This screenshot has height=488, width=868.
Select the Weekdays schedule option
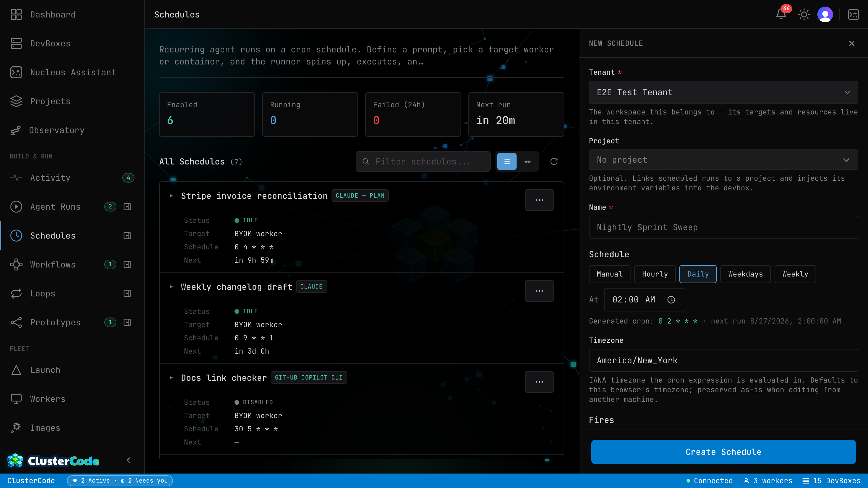745,274
